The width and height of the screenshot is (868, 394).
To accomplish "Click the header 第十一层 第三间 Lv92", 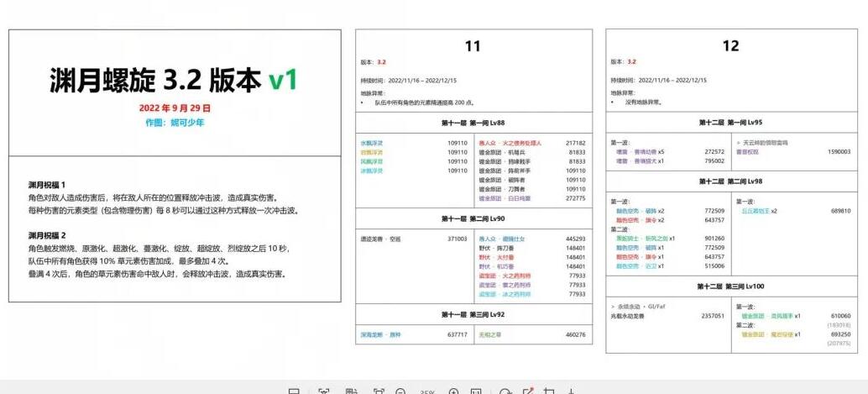I will click(x=473, y=314).
